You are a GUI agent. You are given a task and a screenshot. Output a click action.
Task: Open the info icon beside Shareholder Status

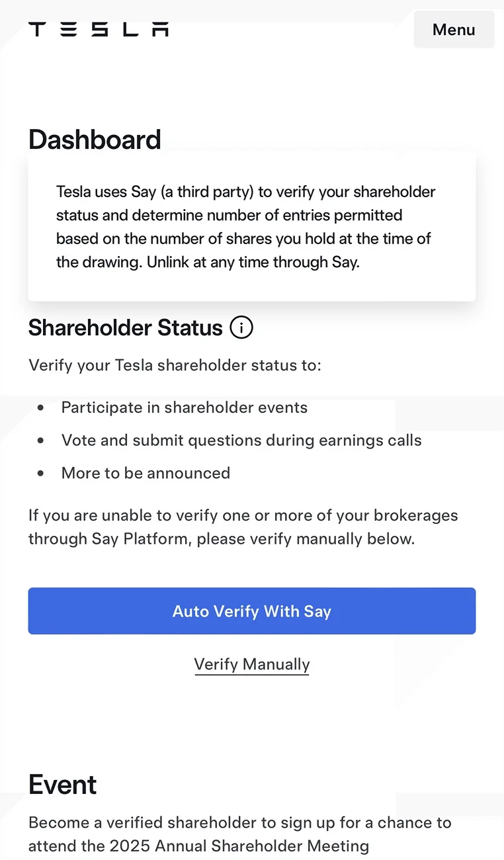pyautogui.click(x=241, y=327)
